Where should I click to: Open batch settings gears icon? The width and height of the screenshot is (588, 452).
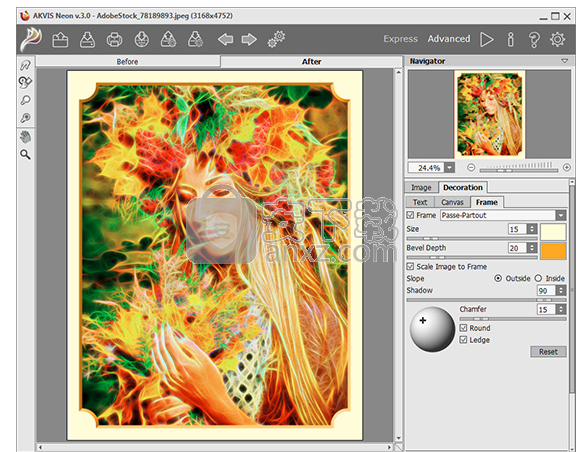tap(276, 39)
